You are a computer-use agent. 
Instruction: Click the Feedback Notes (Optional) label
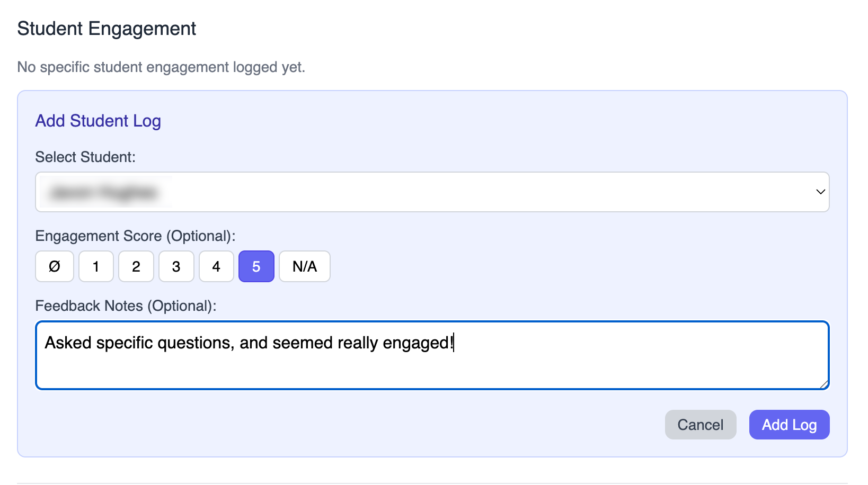coord(126,306)
